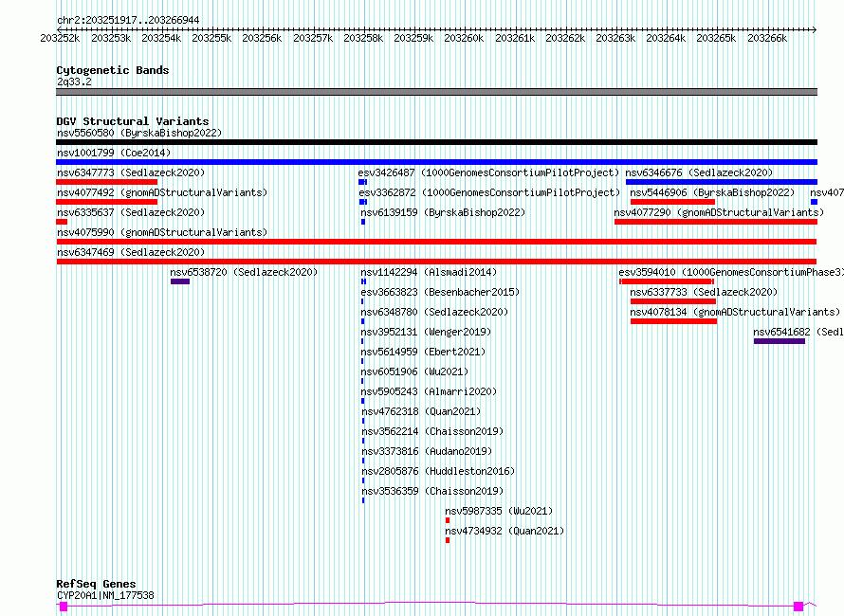844x616 pixels.
Task: Select small red marker under nsv5987335
Action: point(448,520)
